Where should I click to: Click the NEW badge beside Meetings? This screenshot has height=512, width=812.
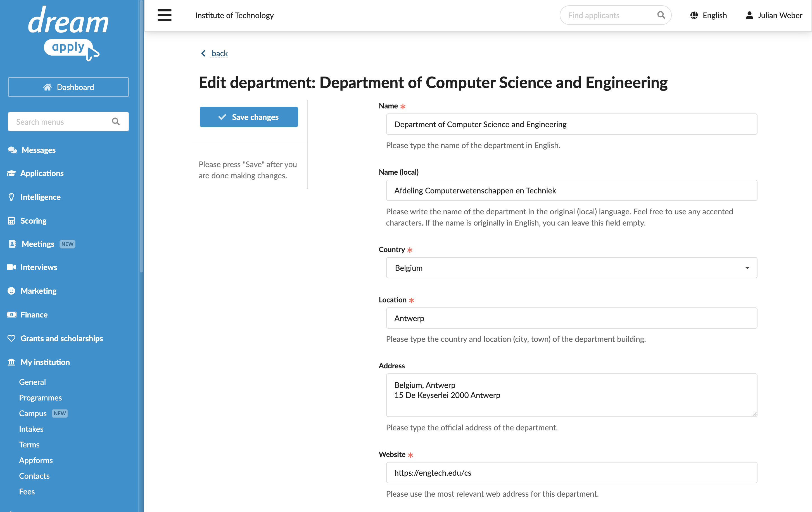[x=67, y=244]
